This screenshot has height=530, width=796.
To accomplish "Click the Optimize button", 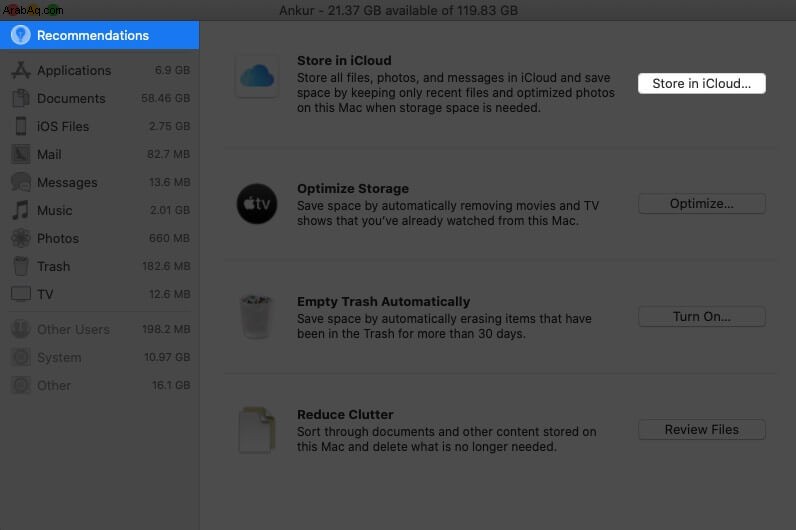I will tap(702, 204).
